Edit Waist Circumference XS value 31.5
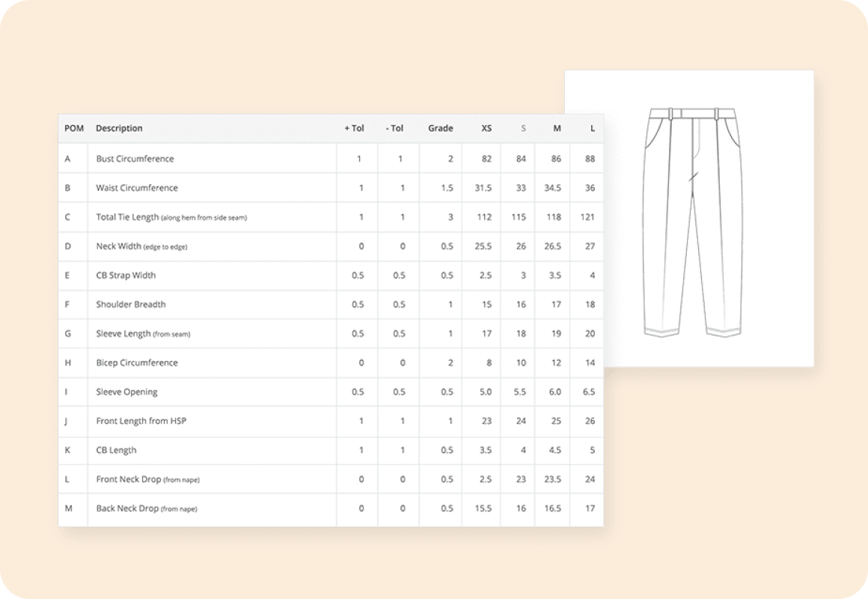 click(x=483, y=188)
